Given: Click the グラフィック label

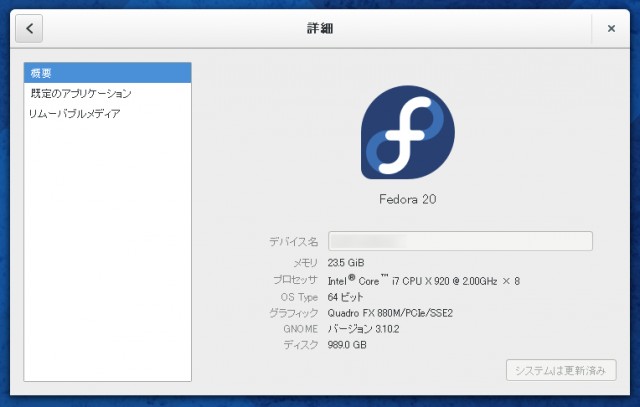Looking at the screenshot, I should click(x=293, y=313).
